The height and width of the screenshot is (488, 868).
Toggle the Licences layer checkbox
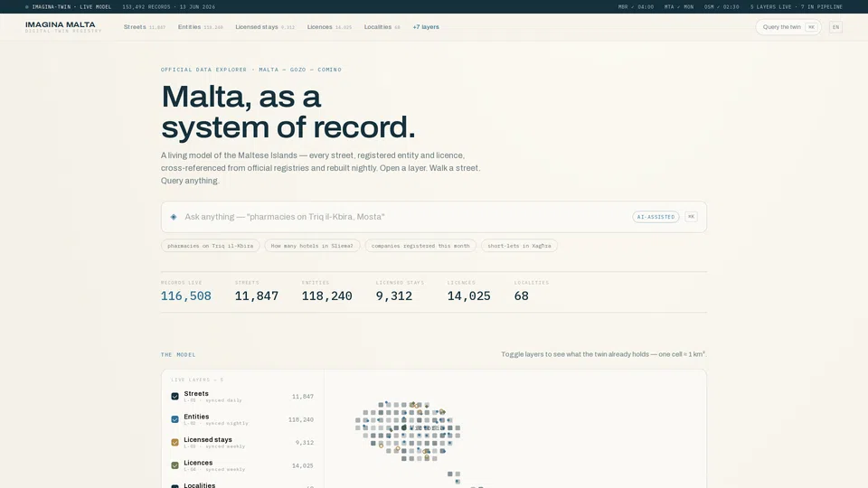(x=175, y=465)
